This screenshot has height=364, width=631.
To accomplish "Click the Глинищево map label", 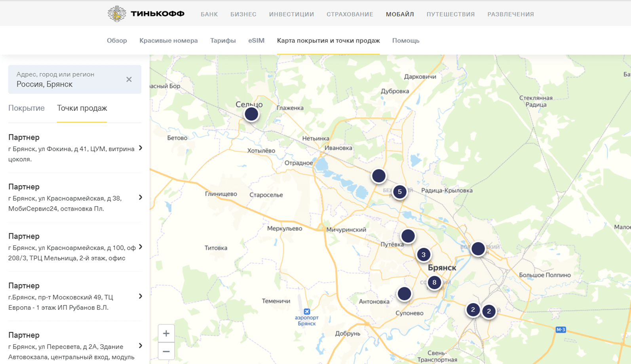I will click(x=221, y=194).
